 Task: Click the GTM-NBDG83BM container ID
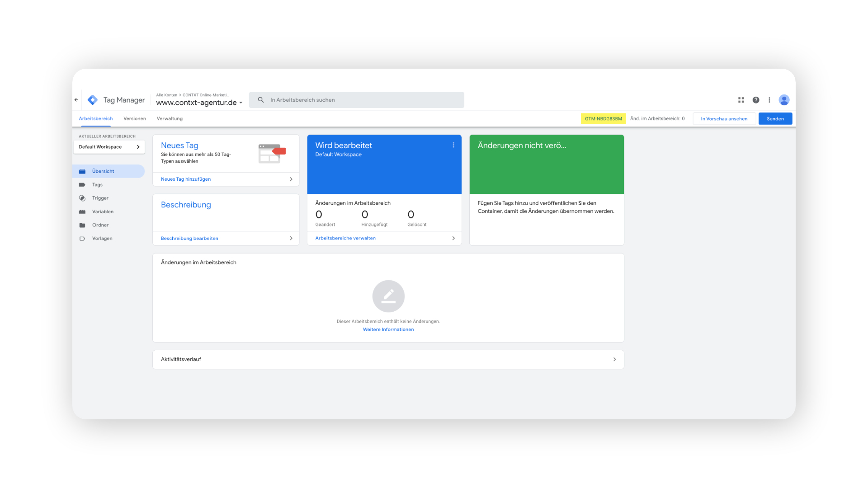click(x=603, y=119)
